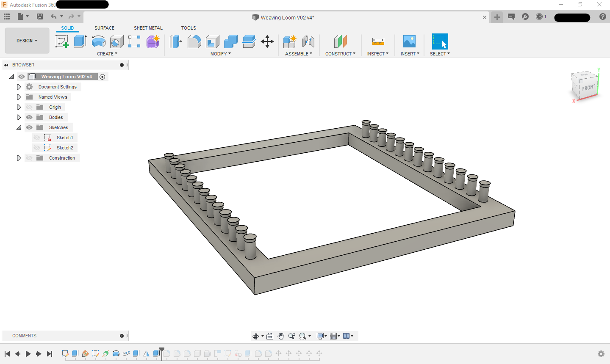Open the job status clock icon

(539, 17)
